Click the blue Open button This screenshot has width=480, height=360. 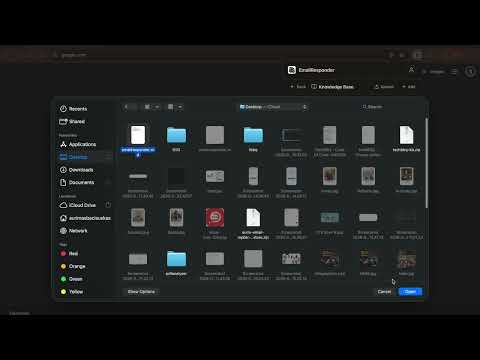[410, 292]
